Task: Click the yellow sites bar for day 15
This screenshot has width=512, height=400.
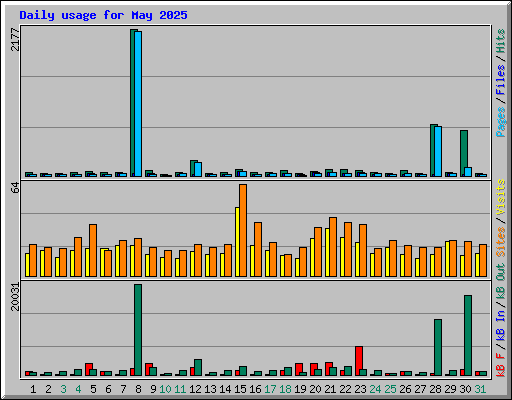Action: 237,242
